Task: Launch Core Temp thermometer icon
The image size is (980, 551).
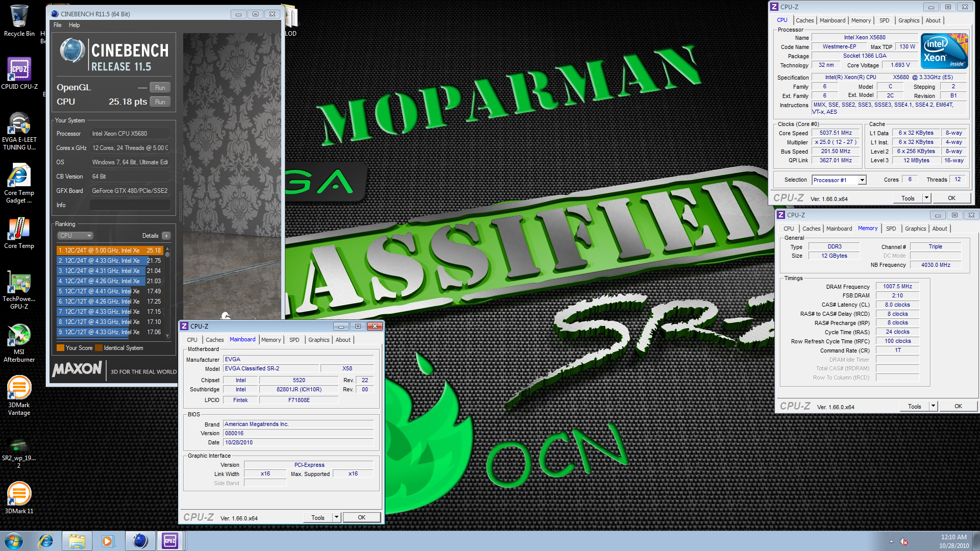Action: click(x=19, y=233)
